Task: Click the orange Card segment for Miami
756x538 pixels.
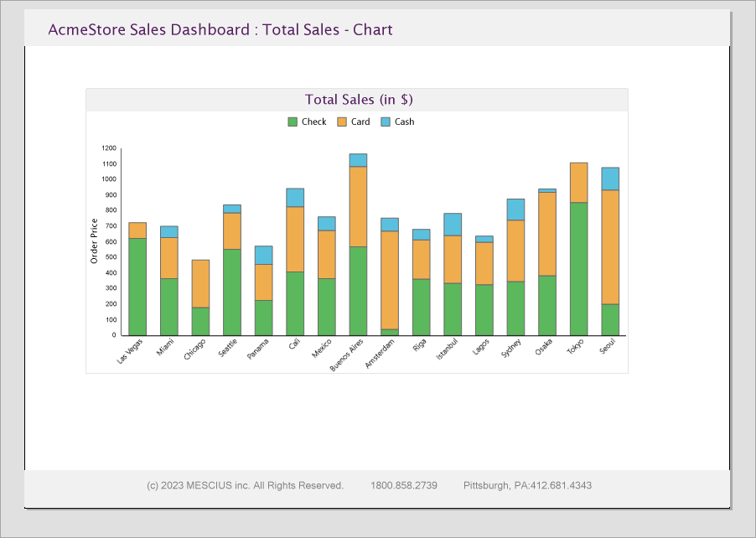Action: (169, 258)
